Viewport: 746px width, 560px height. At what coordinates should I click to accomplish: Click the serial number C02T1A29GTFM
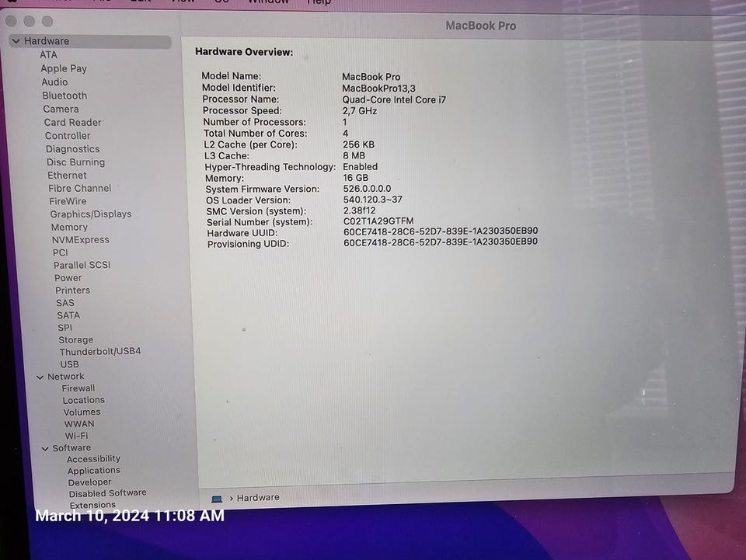coord(378,221)
